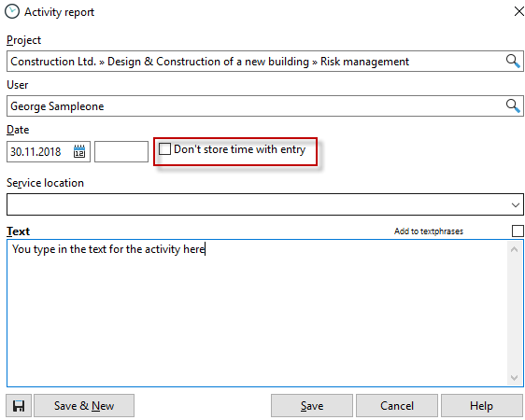Click the floppy disk save icon
525x420 pixels.
pyautogui.click(x=19, y=406)
